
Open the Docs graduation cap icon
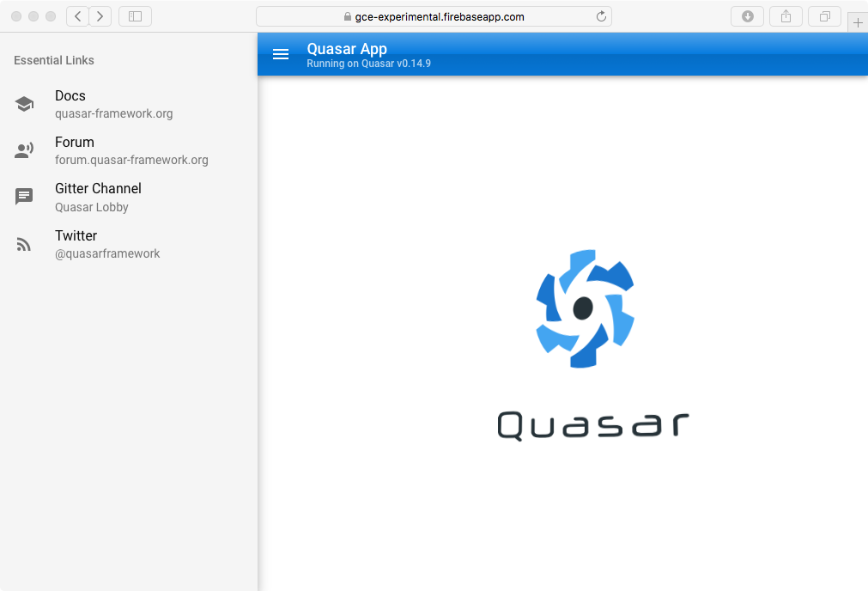[x=24, y=104]
